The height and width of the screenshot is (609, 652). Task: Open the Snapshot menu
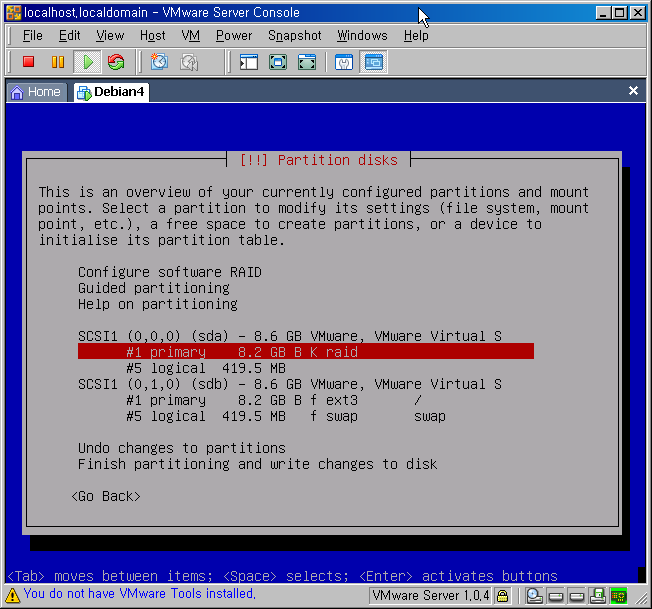click(x=294, y=35)
